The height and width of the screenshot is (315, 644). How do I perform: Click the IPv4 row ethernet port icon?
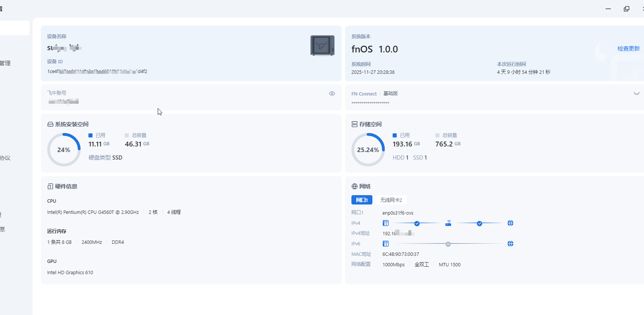pos(386,223)
